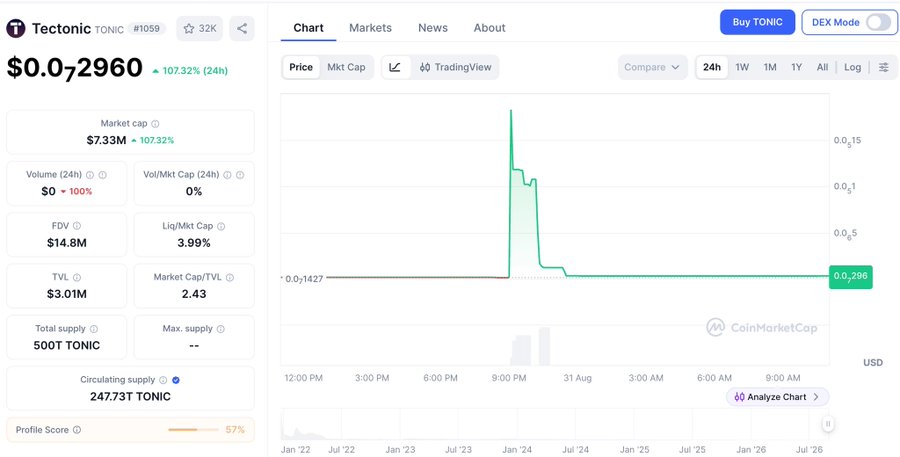
Task: Click info icon next to FDV
Action: tap(77, 226)
